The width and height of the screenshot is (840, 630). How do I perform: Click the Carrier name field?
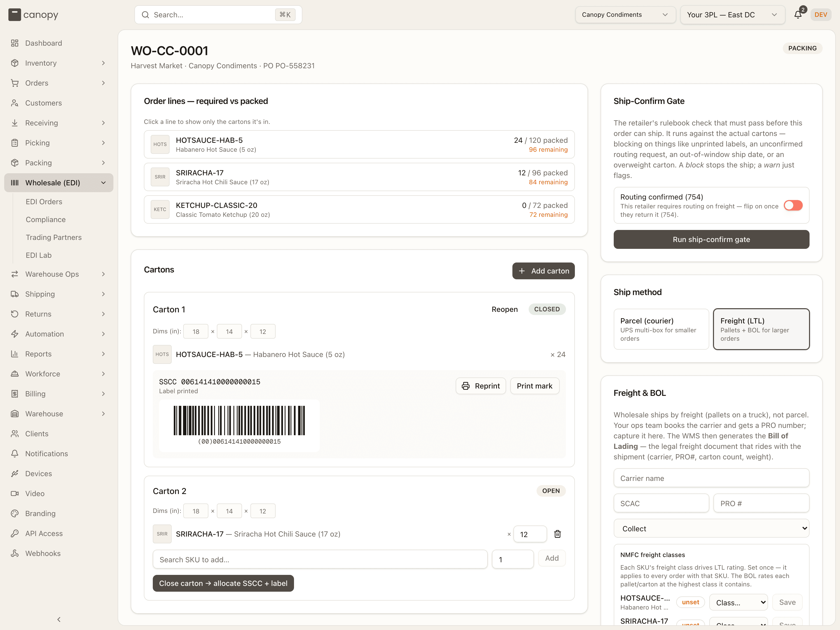tap(711, 478)
